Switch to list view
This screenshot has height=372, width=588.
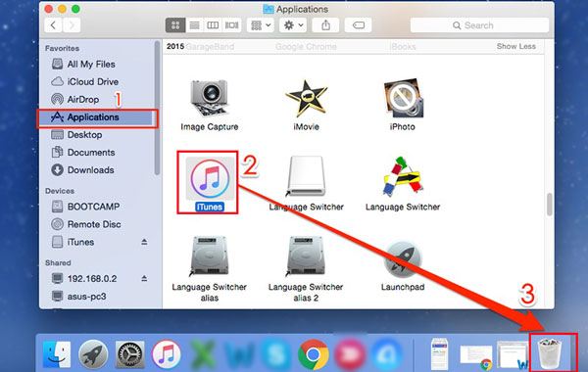pos(194,25)
